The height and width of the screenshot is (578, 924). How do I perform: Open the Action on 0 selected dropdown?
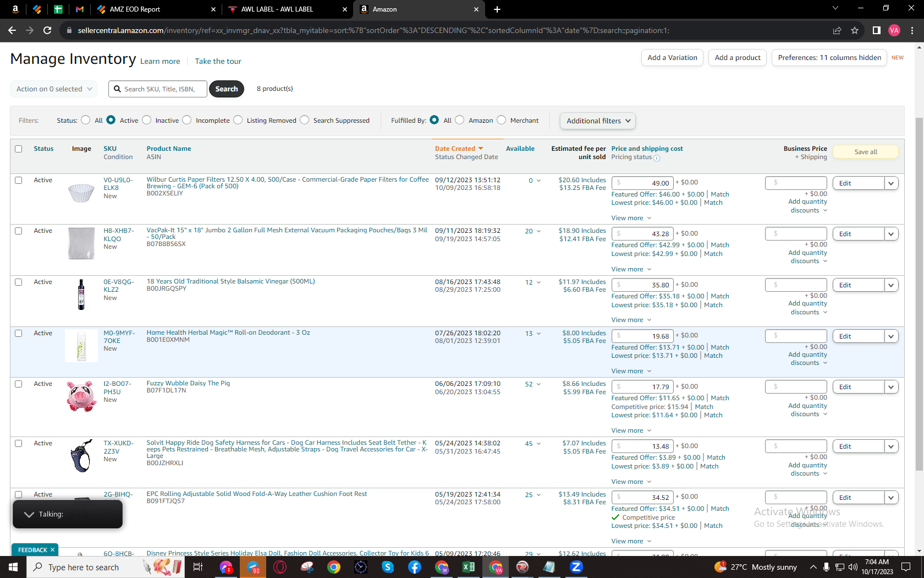tap(54, 89)
